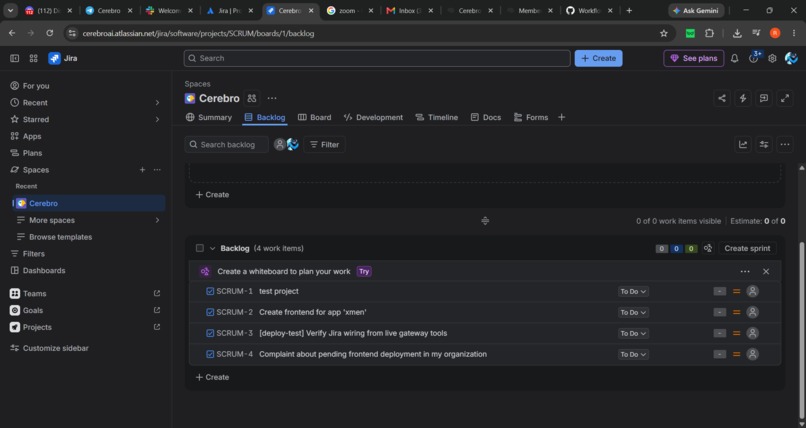Open the automation lightning bolt icon

click(743, 98)
